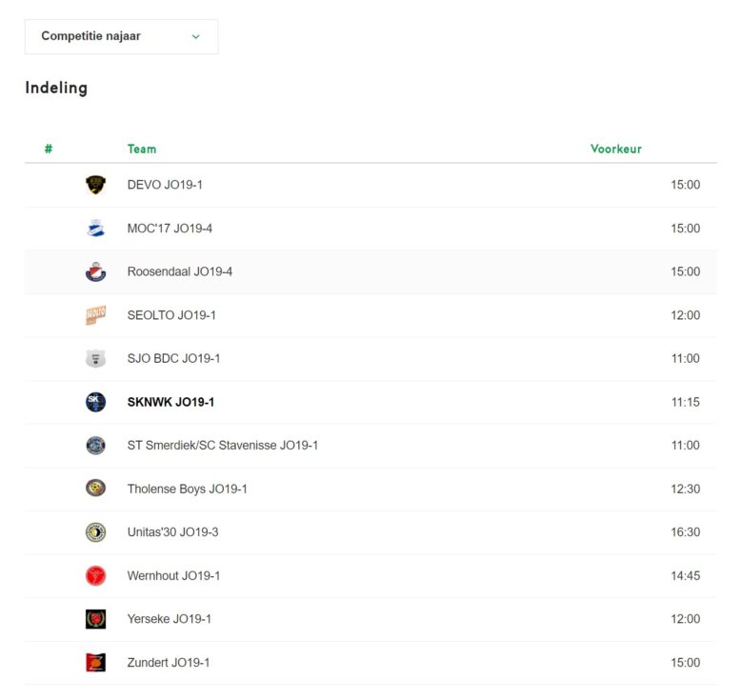Screen dimensions: 740x700
Task: Open ST Smerdiek/SC Stavenisse JO19-1 team
Action: 222,446
